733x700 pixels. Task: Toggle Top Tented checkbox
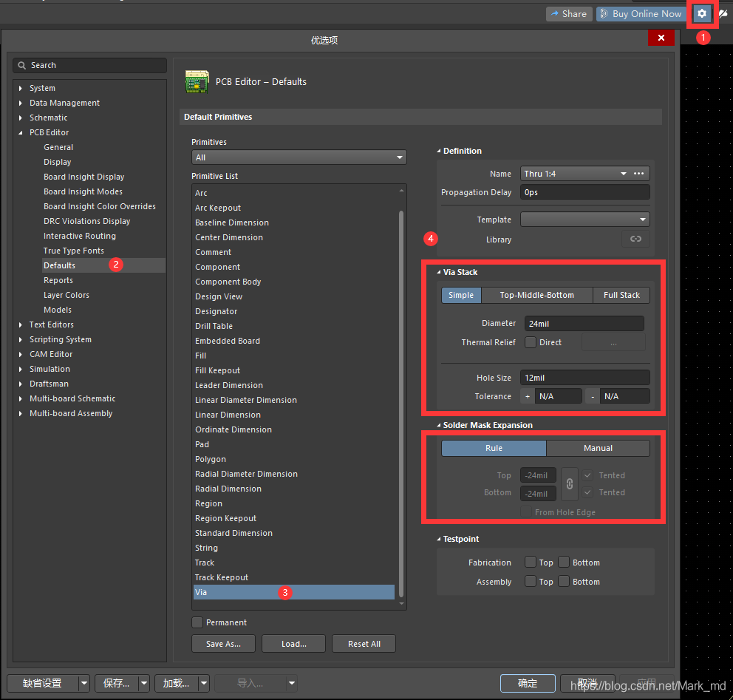tap(587, 475)
